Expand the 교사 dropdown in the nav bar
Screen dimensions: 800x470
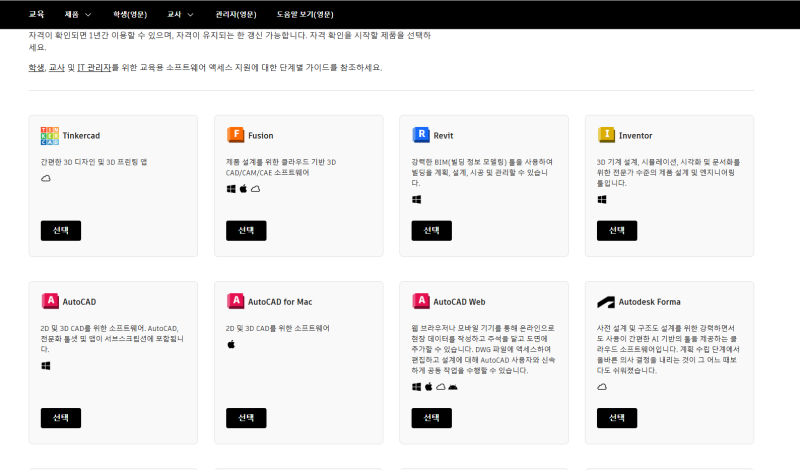(180, 14)
